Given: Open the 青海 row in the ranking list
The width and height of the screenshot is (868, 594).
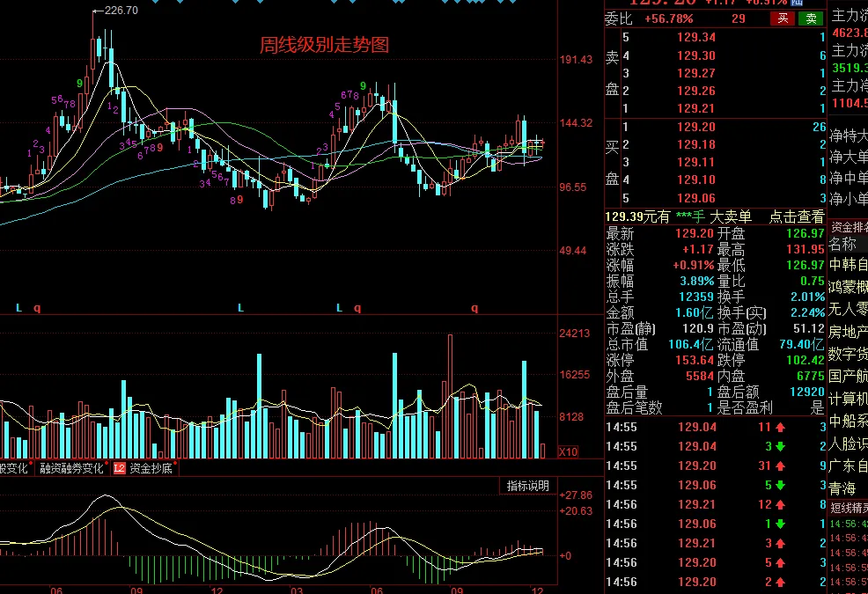Looking at the screenshot, I should 842,488.
